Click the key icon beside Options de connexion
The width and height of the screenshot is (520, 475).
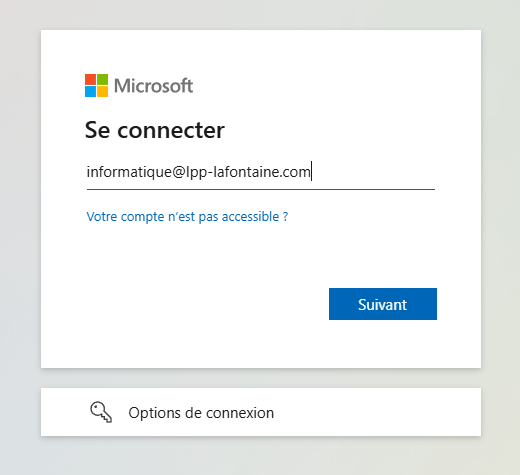[x=101, y=412]
